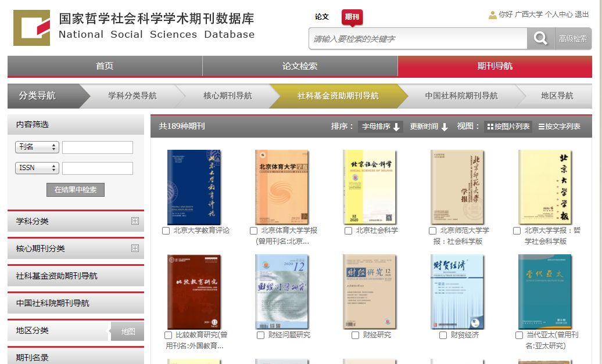Sort ascending via 字母排序 arrow

[397, 127]
